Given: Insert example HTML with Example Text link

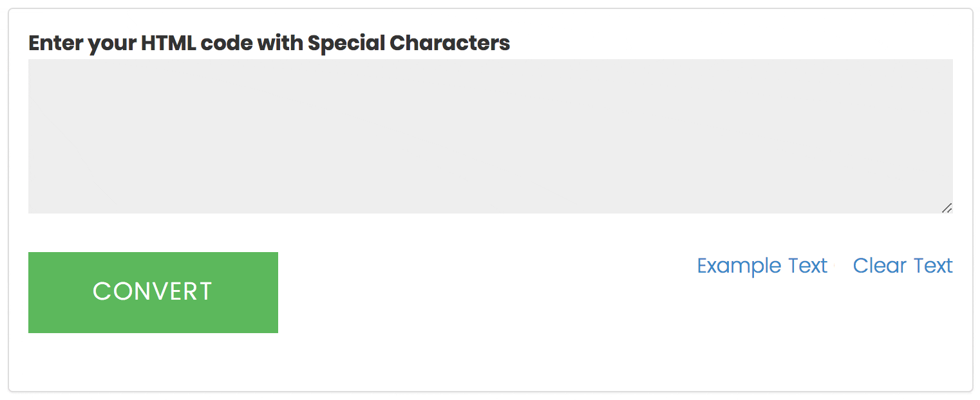Looking at the screenshot, I should (762, 266).
